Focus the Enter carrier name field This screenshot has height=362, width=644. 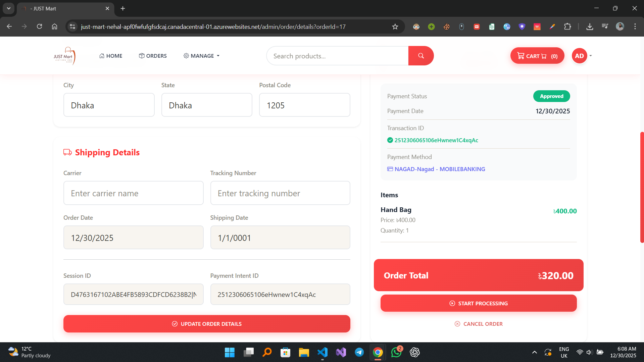pos(133,193)
